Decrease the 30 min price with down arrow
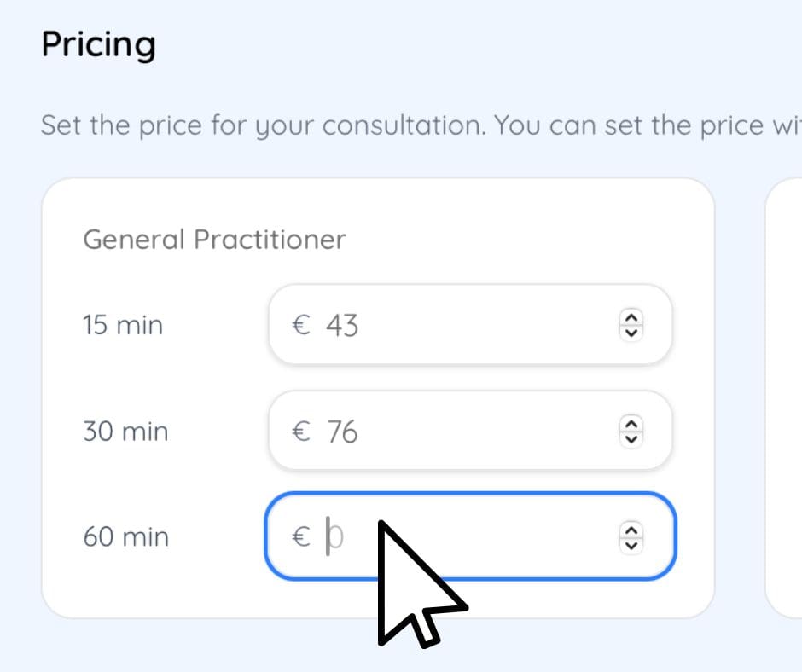 pyautogui.click(x=631, y=439)
